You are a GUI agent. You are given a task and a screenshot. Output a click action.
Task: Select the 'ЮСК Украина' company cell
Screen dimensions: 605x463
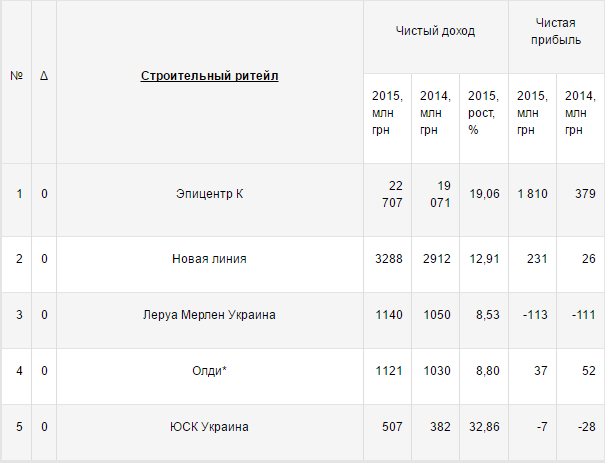click(x=209, y=427)
